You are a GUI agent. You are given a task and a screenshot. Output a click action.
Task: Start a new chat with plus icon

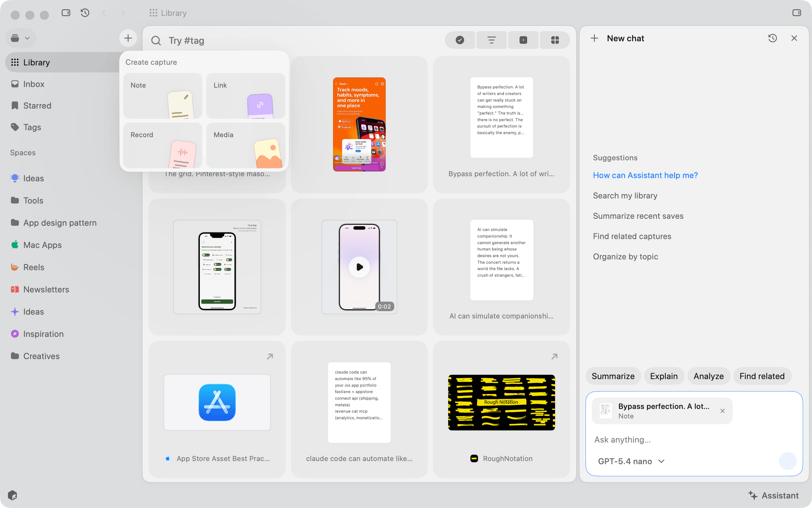[x=594, y=38]
